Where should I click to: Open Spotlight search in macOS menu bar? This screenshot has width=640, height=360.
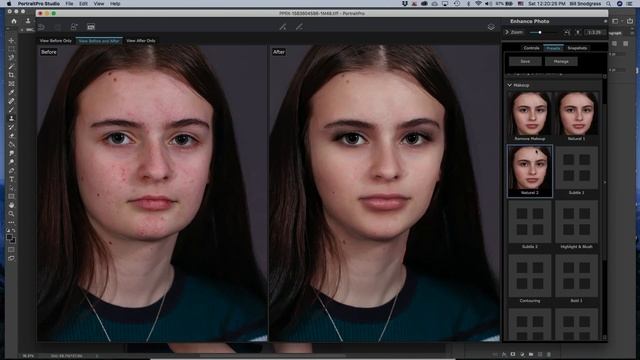[609, 3]
